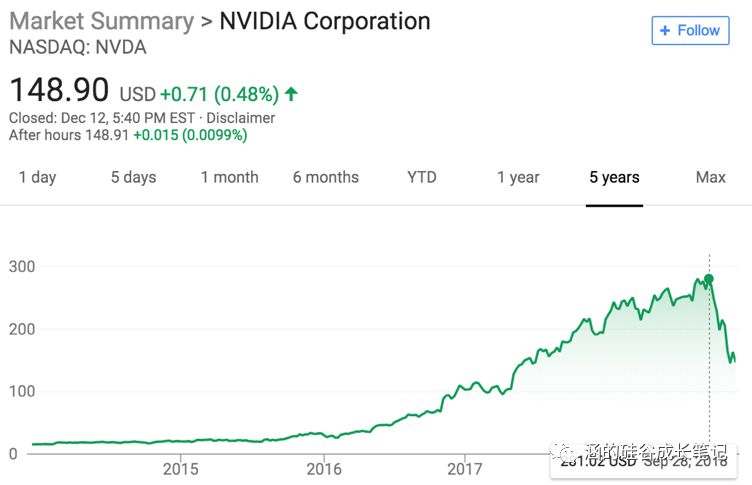Screen dimensions: 752x485
Task: Click the 2017 x-axis label
Action: click(x=465, y=467)
